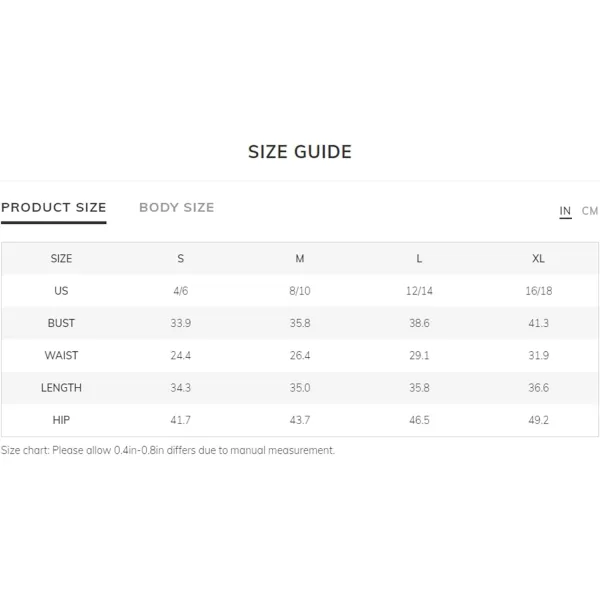Click the LENGTH row label
This screenshot has width=600, height=600.
[x=61, y=388]
